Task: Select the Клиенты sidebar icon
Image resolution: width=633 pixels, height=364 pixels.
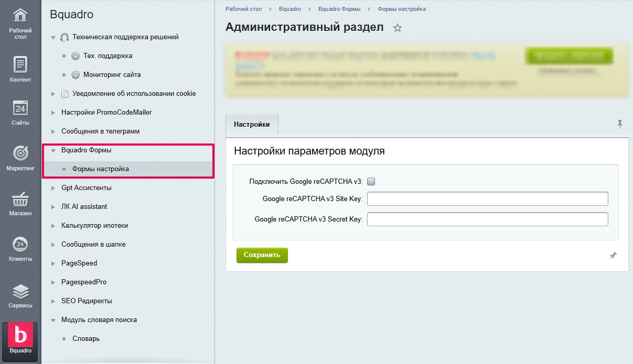Action: pos(20,248)
